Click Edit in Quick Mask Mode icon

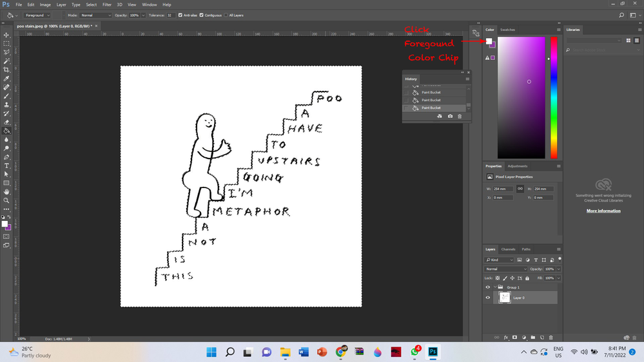point(6,237)
